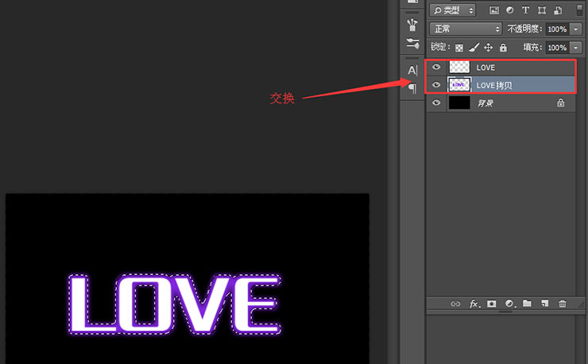The image size is (588, 364).
Task: Hide the LOVE layer
Action: pos(435,68)
